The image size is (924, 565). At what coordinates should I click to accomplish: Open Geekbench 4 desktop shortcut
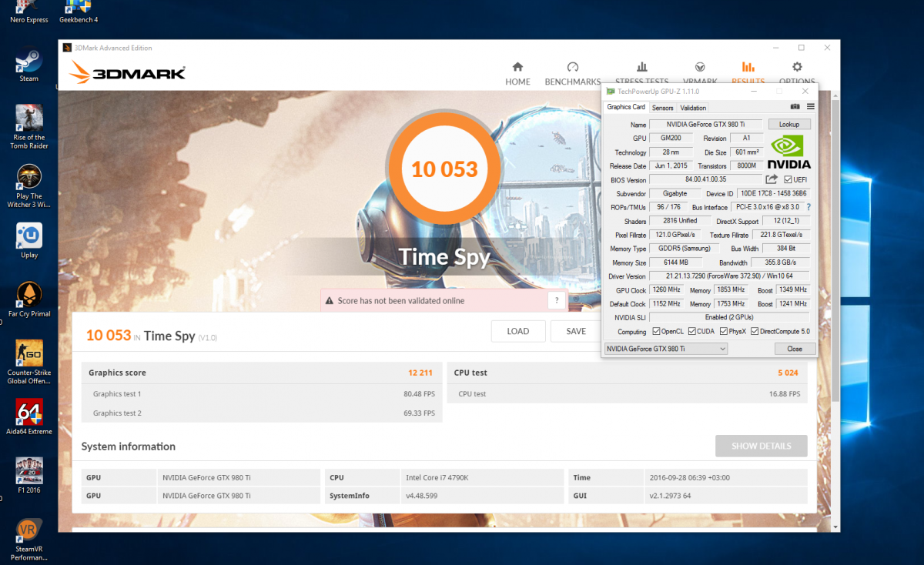(80, 12)
